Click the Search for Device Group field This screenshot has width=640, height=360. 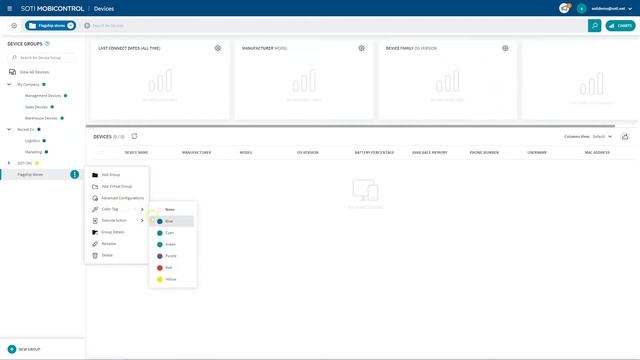[x=42, y=58]
